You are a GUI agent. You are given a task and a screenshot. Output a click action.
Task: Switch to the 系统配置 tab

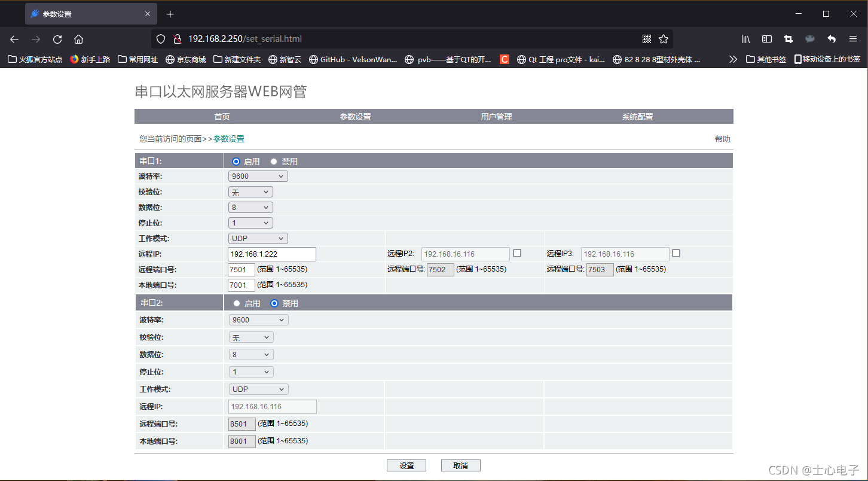coord(637,116)
